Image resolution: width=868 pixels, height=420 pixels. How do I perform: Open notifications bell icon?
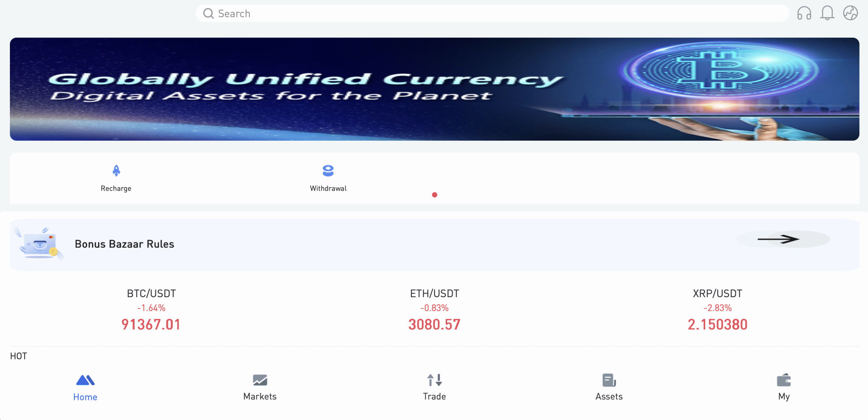[x=827, y=14]
